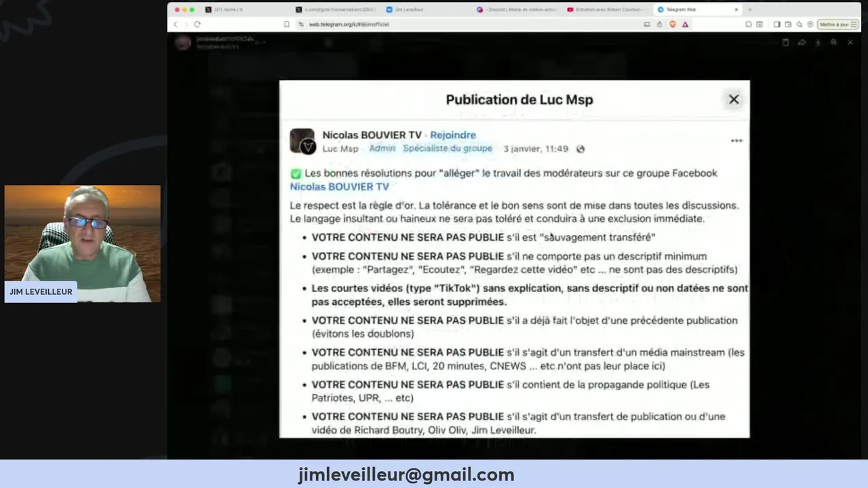Click the Brave Rewards triangle icon

(685, 24)
